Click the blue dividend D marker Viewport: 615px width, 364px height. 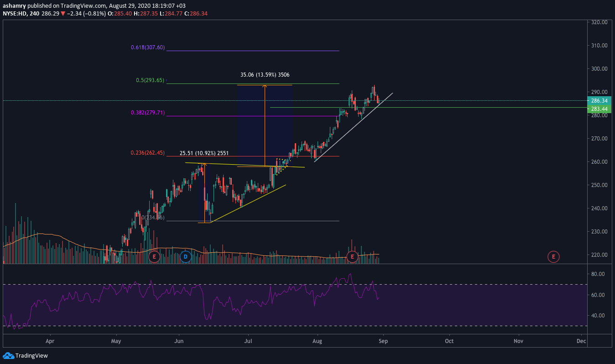185,257
